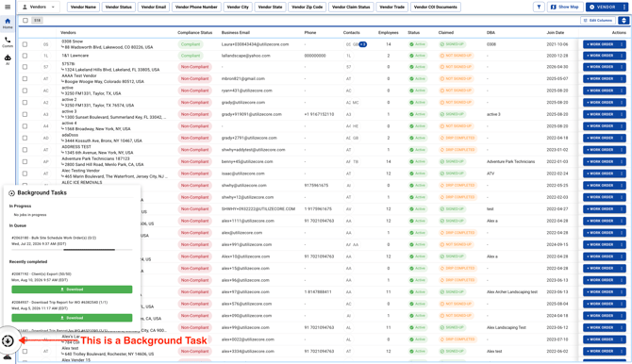Image resolution: width=632 pixels, height=364 pixels.
Task: Open the Vendor Name filter
Action: point(83,7)
